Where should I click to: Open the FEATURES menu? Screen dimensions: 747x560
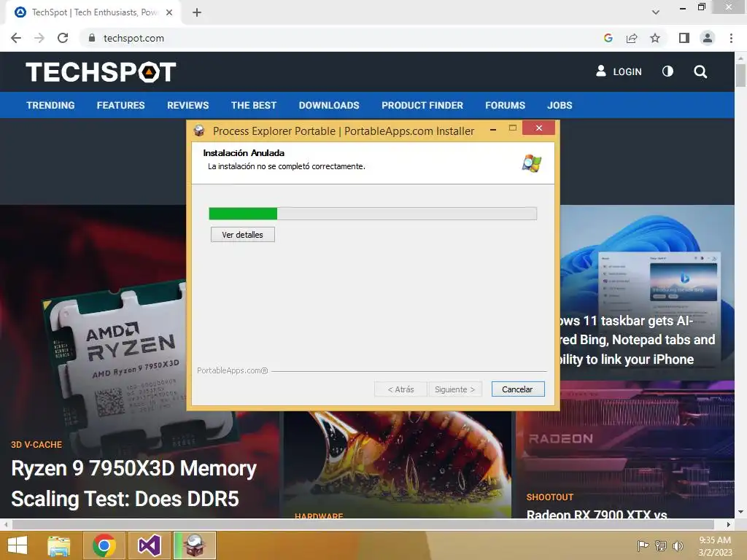click(120, 105)
